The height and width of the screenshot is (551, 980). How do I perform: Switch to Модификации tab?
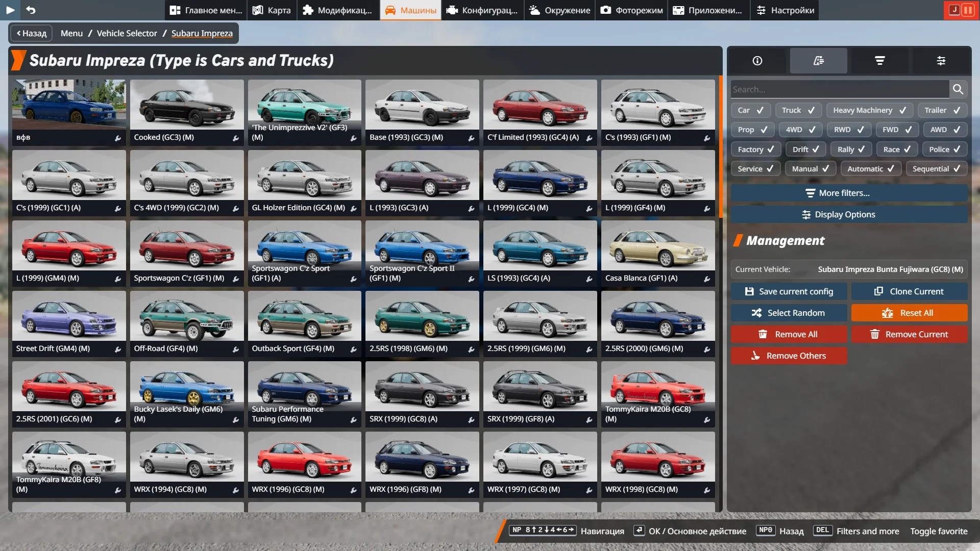pyautogui.click(x=337, y=10)
